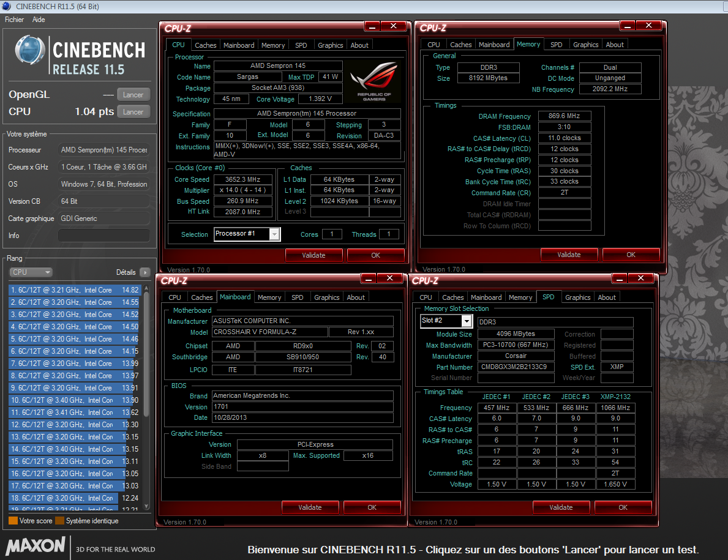The width and height of the screenshot is (728, 560).
Task: Open Graphics tab in bottom-right CPU-Z window
Action: 577,297
